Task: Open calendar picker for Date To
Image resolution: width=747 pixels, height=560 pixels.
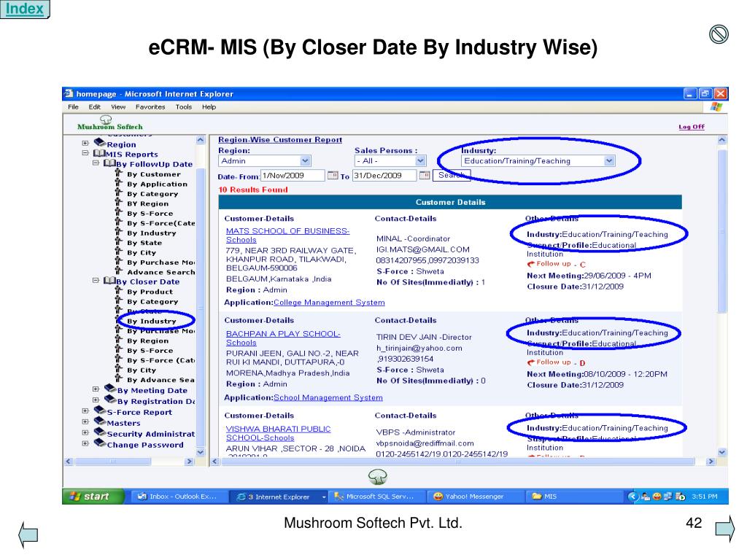Action: click(x=425, y=175)
